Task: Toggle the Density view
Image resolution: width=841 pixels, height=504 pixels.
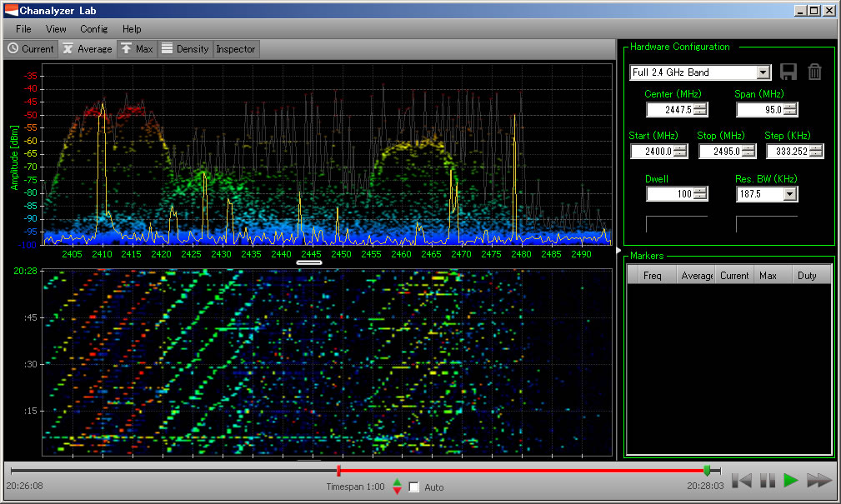Action: click(x=185, y=49)
